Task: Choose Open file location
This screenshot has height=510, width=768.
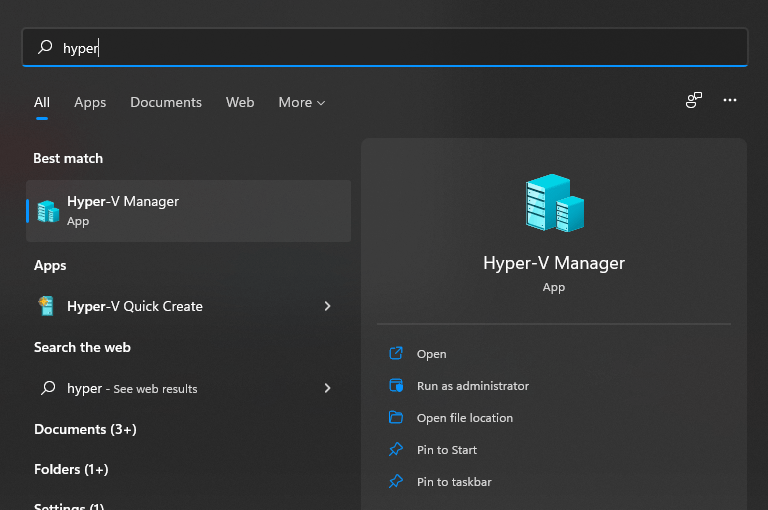Action: (465, 418)
